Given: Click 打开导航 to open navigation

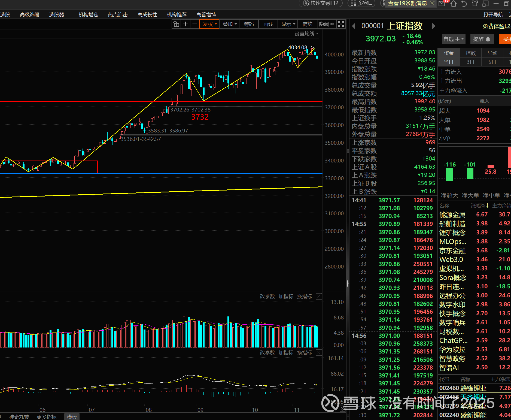Looking at the screenshot, I should click(x=493, y=14).
